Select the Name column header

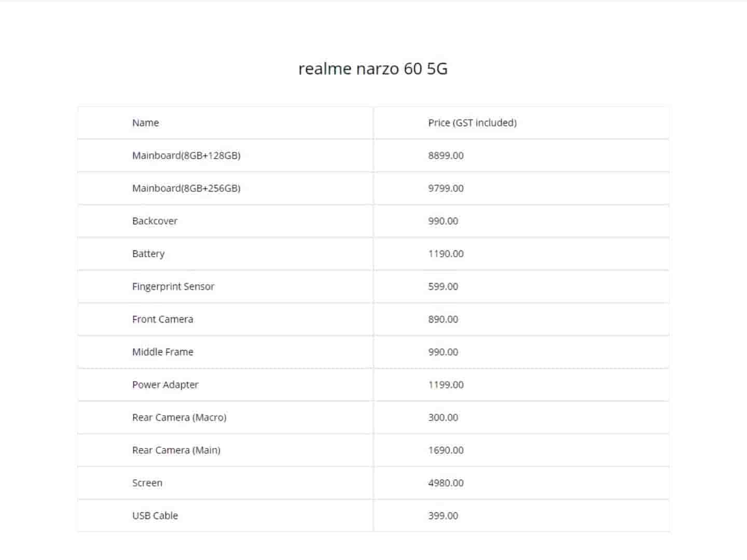[x=145, y=123]
